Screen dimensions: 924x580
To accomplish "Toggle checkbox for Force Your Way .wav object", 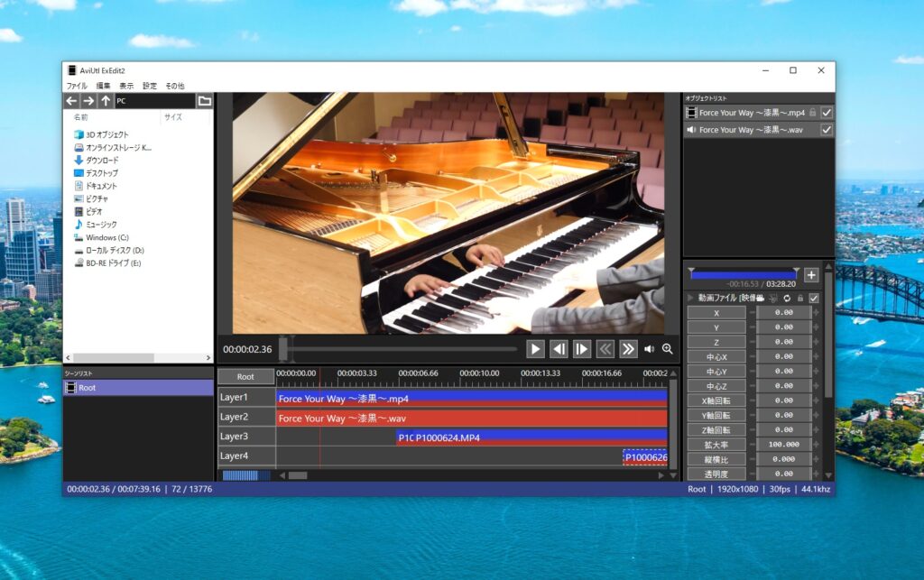I will click(827, 130).
